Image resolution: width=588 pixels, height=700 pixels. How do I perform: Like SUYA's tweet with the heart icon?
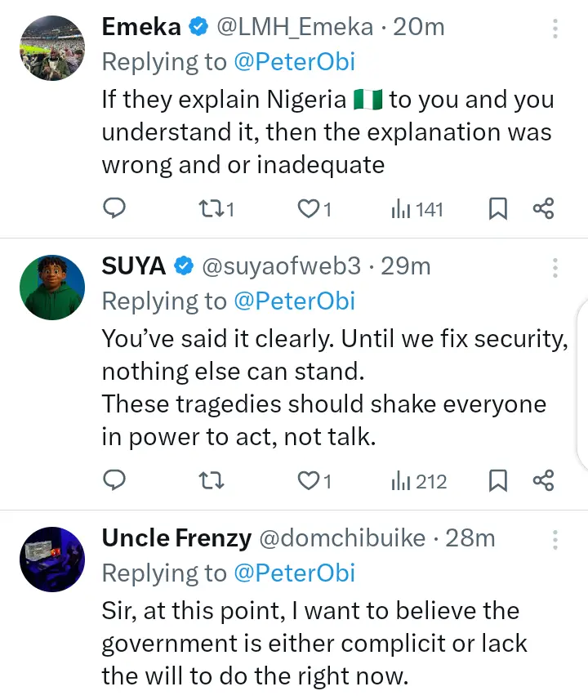pos(308,480)
